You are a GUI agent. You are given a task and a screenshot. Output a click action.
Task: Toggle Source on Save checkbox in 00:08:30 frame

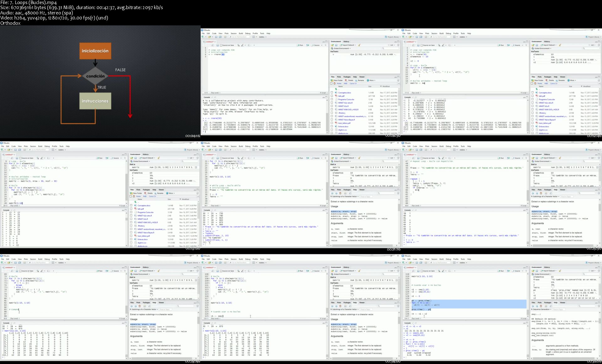click(221, 45)
